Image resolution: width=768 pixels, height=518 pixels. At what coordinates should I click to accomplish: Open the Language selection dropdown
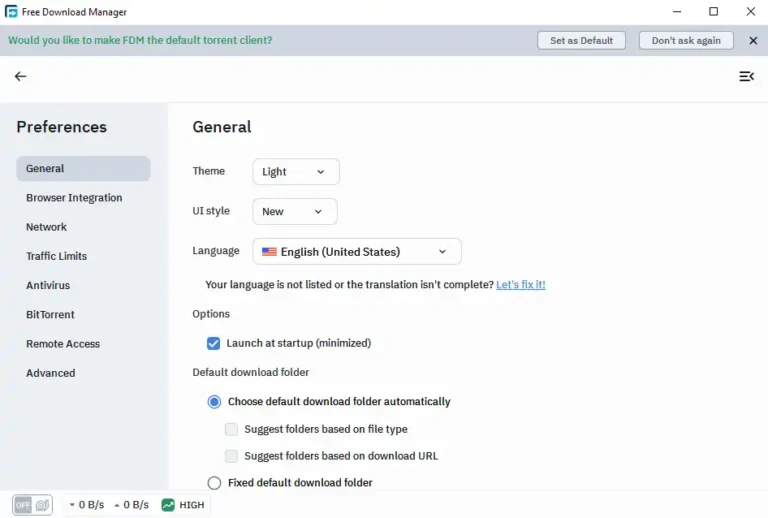click(356, 252)
